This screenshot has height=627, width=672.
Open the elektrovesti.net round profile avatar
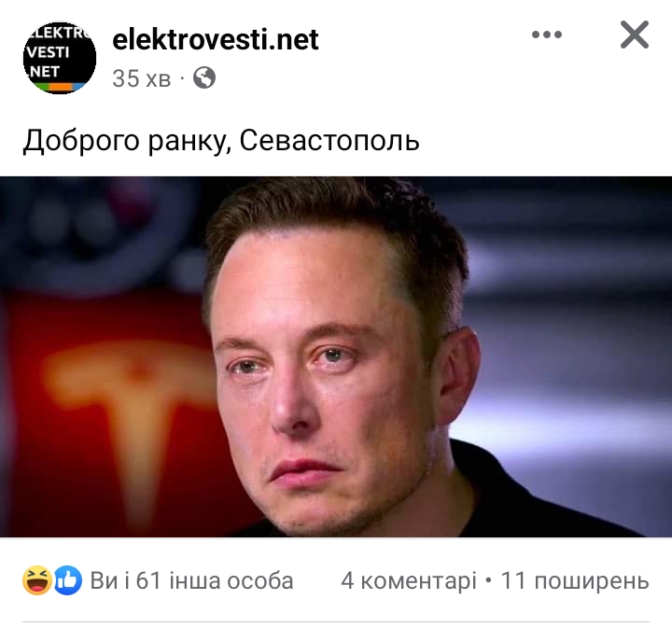[60, 58]
